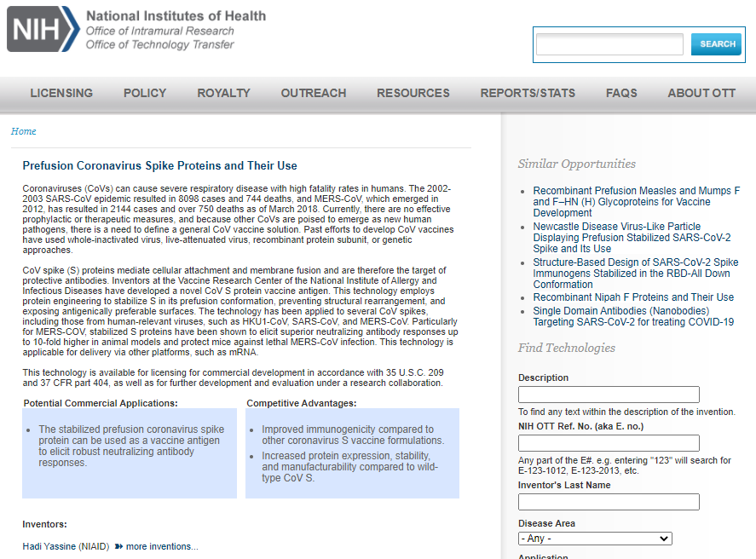Click the Potential Commercial Applications heading
The width and height of the screenshot is (756, 559).
[x=101, y=403]
